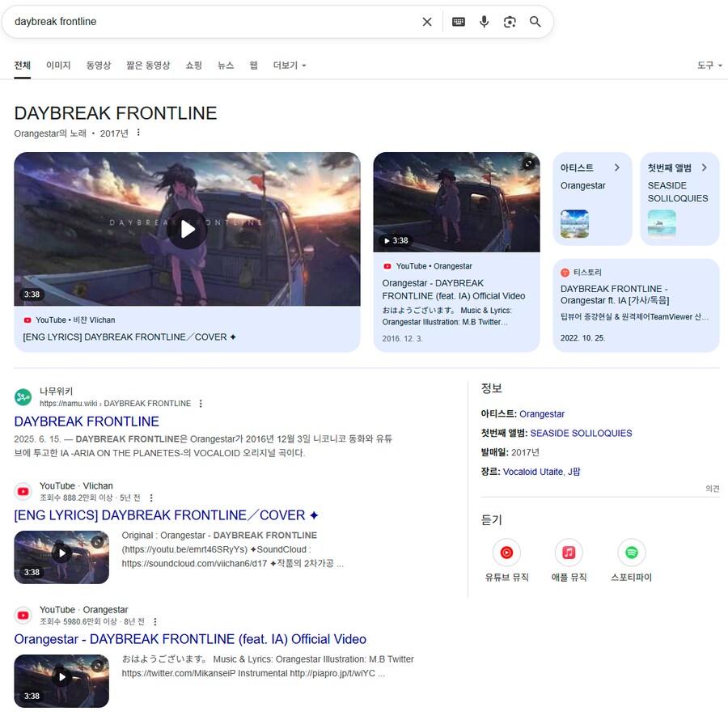728x720 pixels.
Task: Open more options for the Vlichan result
Action: click(151, 498)
